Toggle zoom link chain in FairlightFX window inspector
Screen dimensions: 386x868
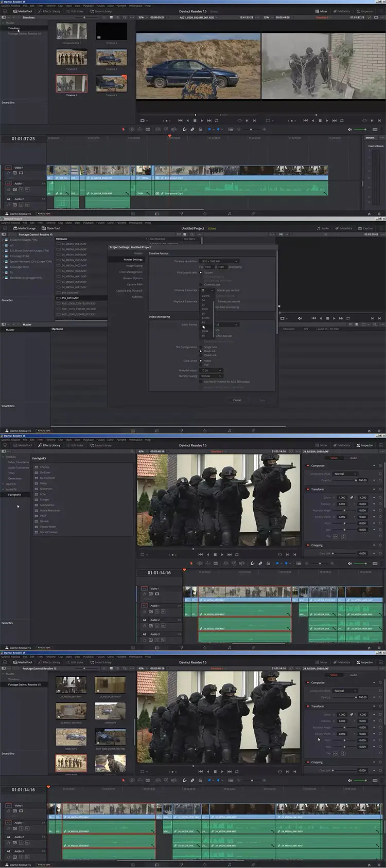(x=353, y=497)
